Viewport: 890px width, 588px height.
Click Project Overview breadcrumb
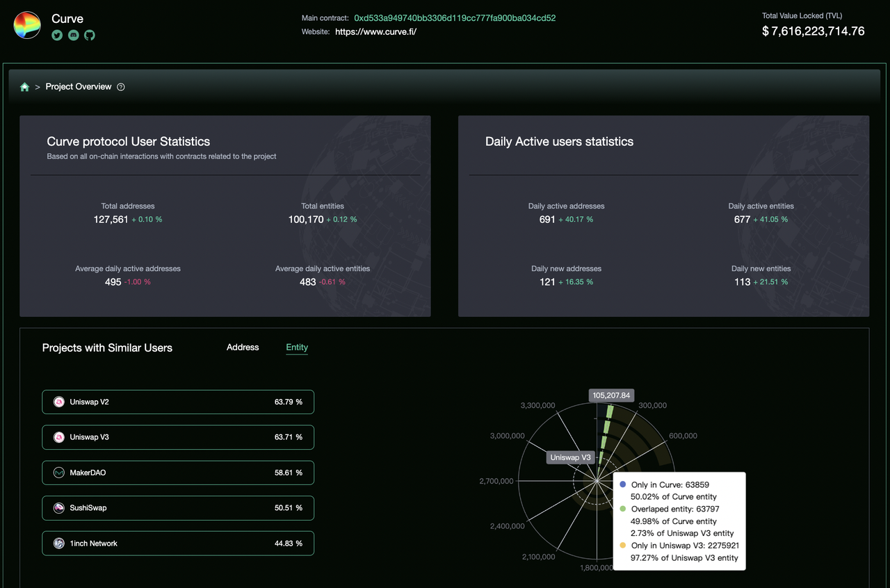point(79,87)
